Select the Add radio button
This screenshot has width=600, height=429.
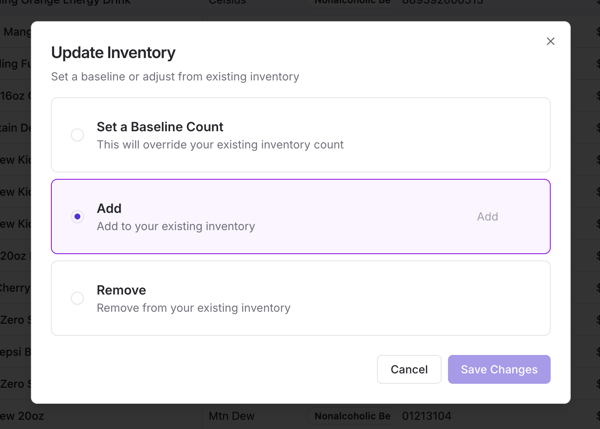tap(77, 216)
